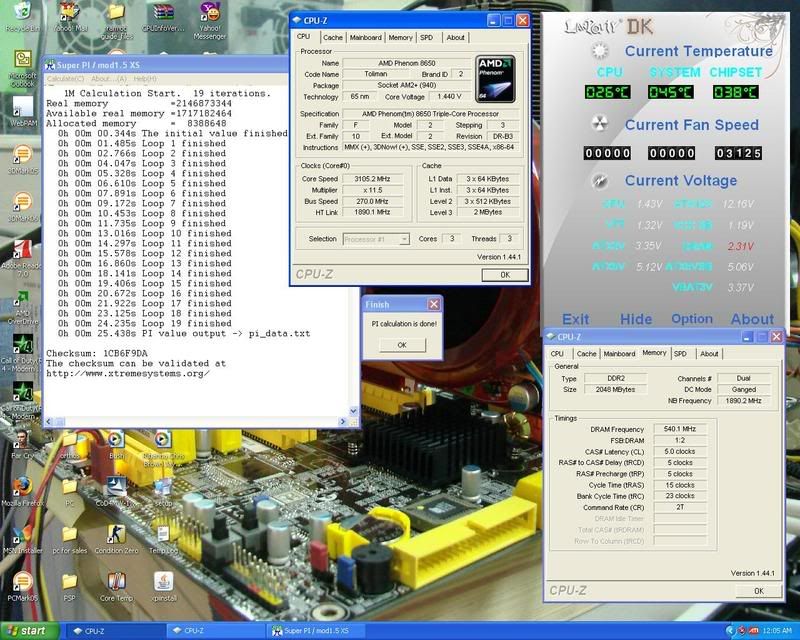Image resolution: width=800 pixels, height=640 pixels.
Task: Click OK in the Finish dialog
Action: (x=401, y=344)
